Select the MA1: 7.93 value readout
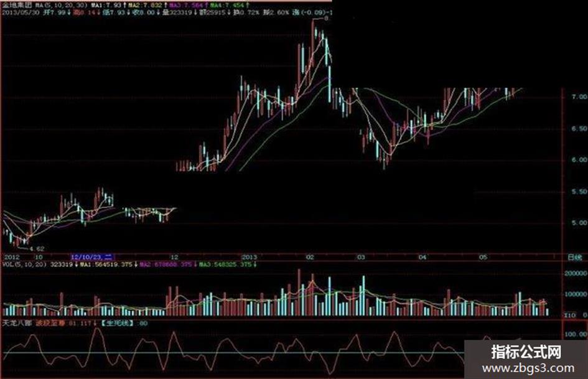 108,6
